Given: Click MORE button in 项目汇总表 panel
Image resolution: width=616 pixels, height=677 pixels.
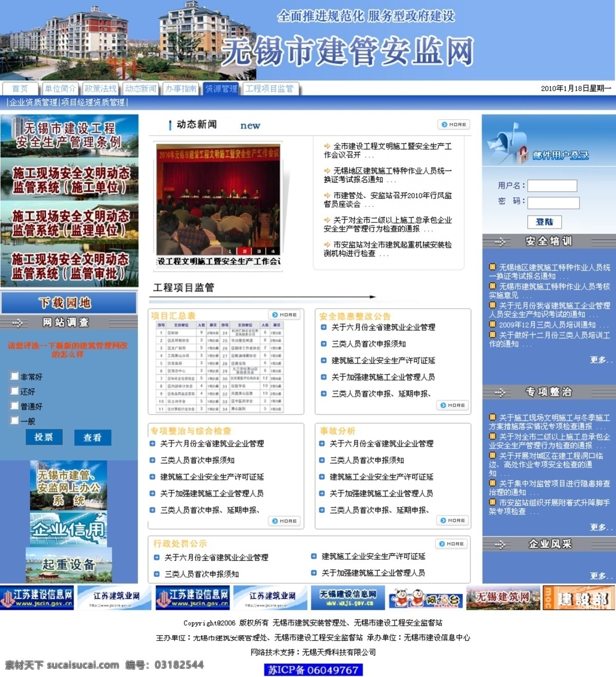Looking at the screenshot, I should tap(284, 315).
